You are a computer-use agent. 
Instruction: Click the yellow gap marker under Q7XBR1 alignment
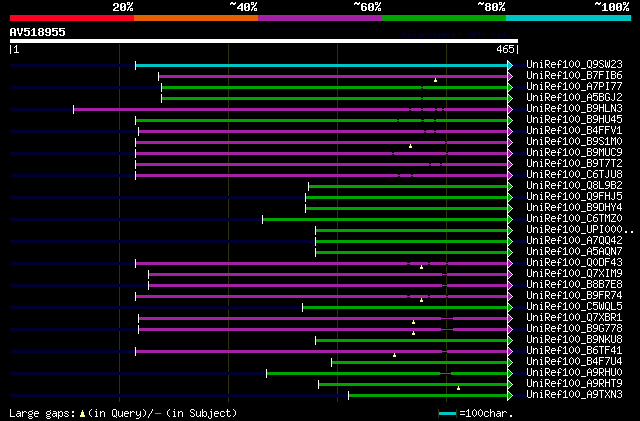coord(413,322)
